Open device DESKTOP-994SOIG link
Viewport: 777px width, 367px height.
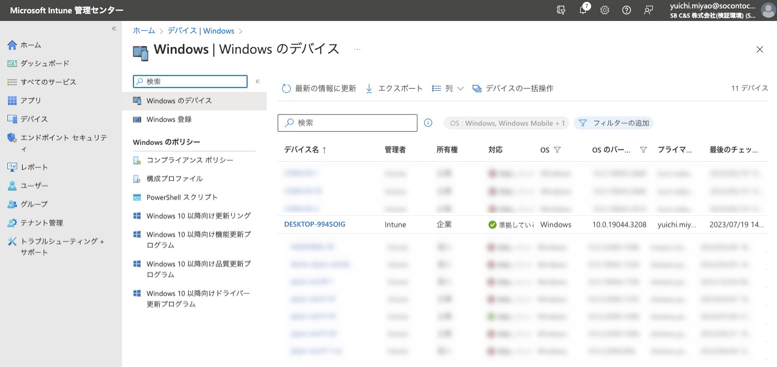click(x=315, y=224)
